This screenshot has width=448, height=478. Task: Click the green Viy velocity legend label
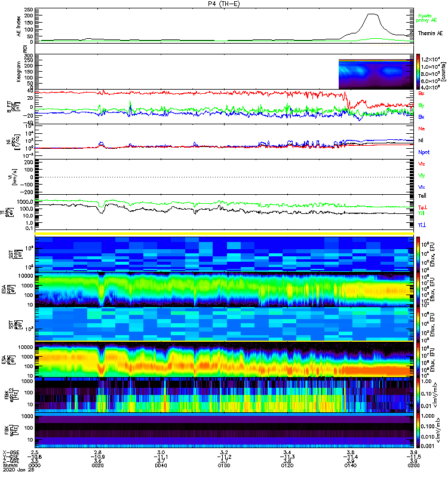421,176
